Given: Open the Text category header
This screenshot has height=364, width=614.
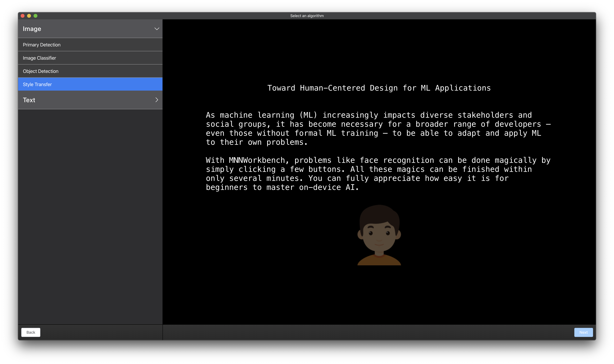Looking at the screenshot, I should click(90, 100).
